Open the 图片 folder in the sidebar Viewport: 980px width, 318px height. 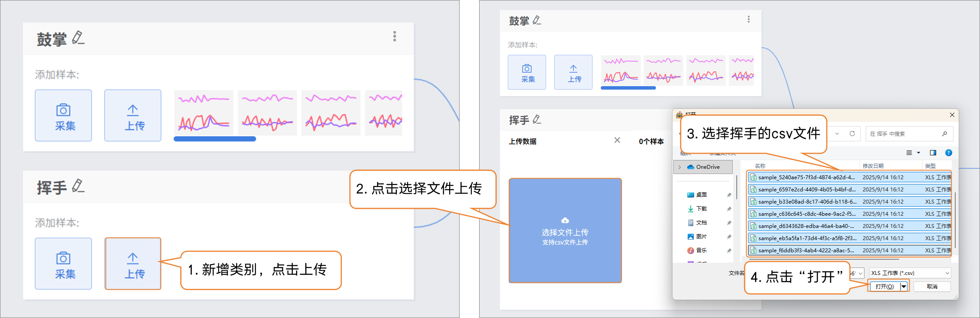pos(701,237)
